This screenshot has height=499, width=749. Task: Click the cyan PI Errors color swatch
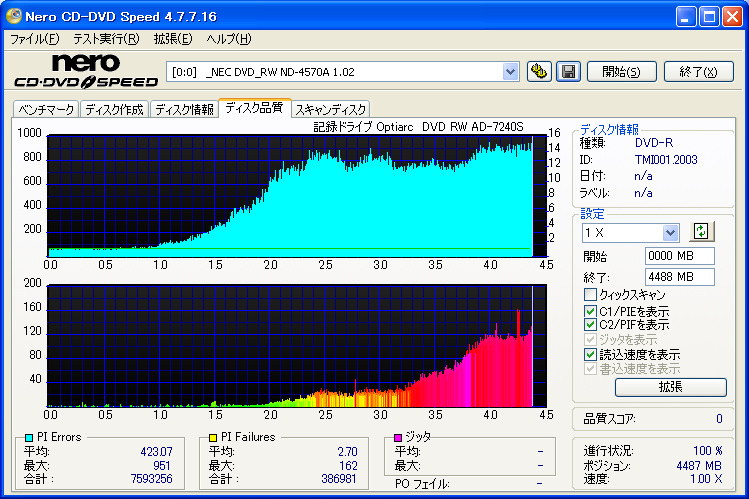(x=29, y=437)
